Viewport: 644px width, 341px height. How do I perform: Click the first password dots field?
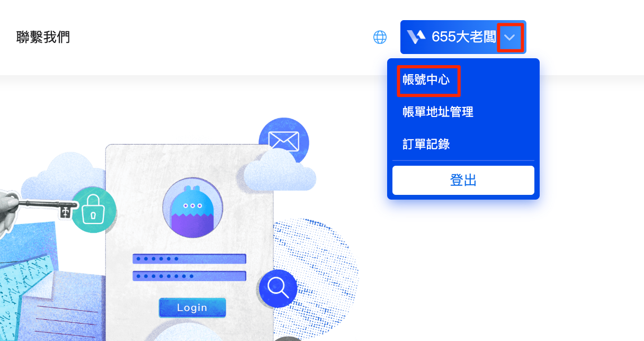(x=189, y=259)
